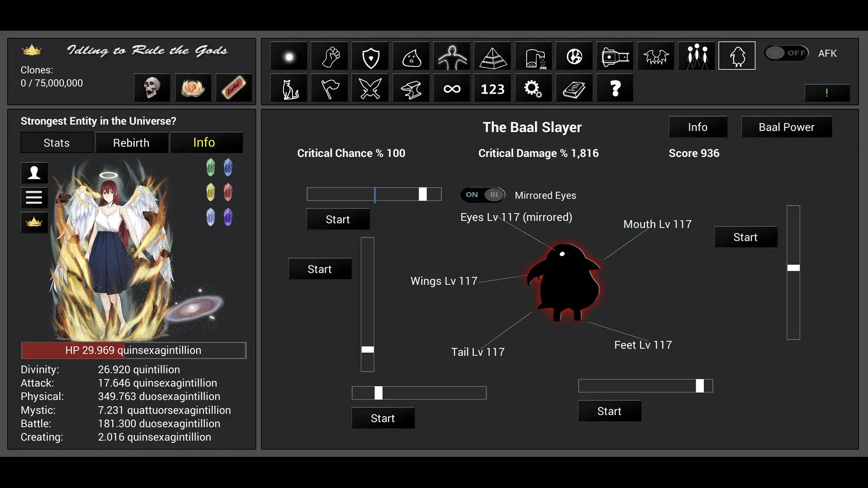Click the yellow crystal
The image size is (868, 488).
tap(210, 192)
